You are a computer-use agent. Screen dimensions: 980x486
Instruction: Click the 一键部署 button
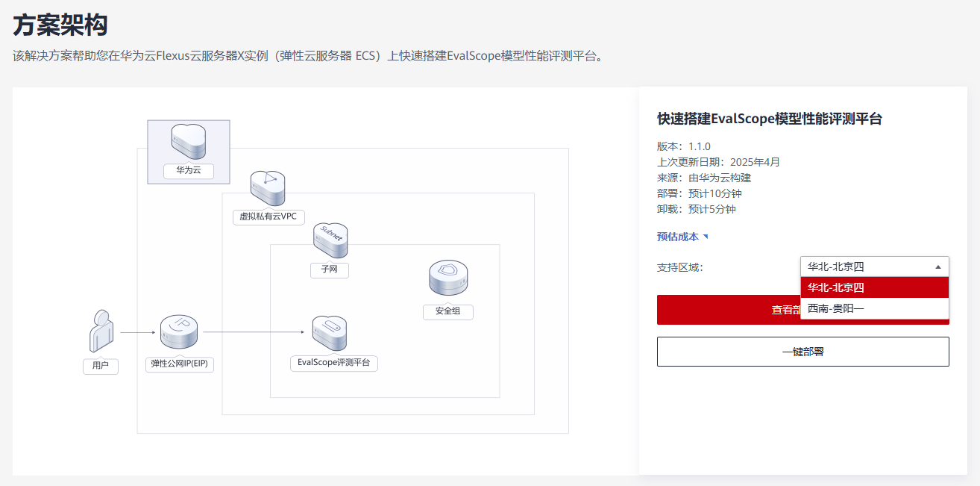pos(803,352)
